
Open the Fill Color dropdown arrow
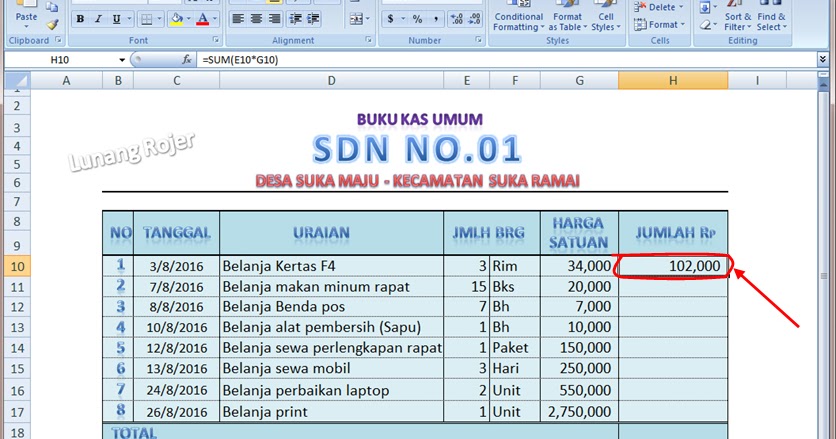click(x=189, y=19)
